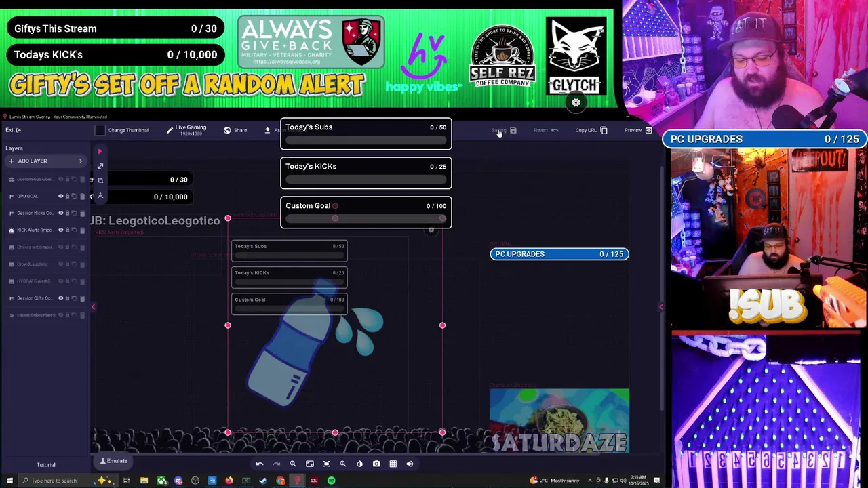The width and height of the screenshot is (868, 488).
Task: Click the Change Thumbnail color square
Action: tap(100, 130)
